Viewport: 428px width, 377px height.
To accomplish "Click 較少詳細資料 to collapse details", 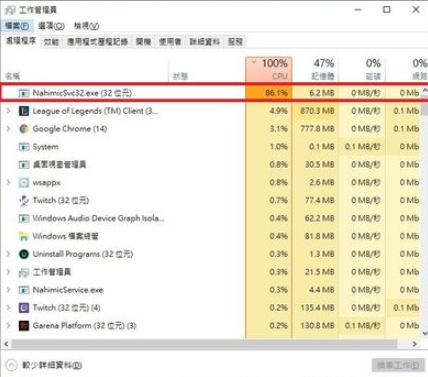I will (x=52, y=365).
